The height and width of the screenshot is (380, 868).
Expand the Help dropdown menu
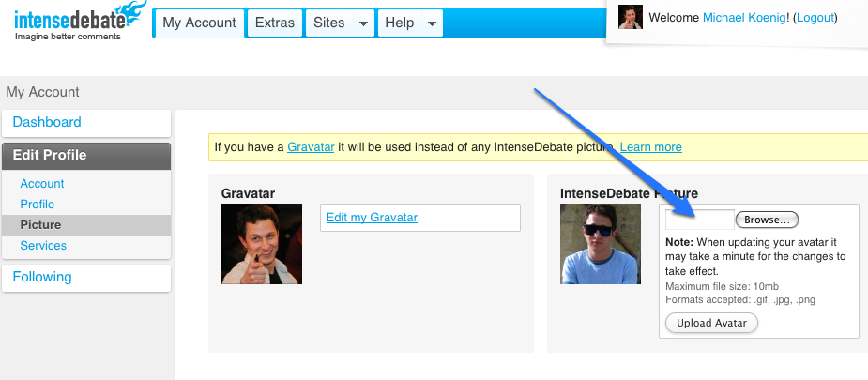[410, 23]
